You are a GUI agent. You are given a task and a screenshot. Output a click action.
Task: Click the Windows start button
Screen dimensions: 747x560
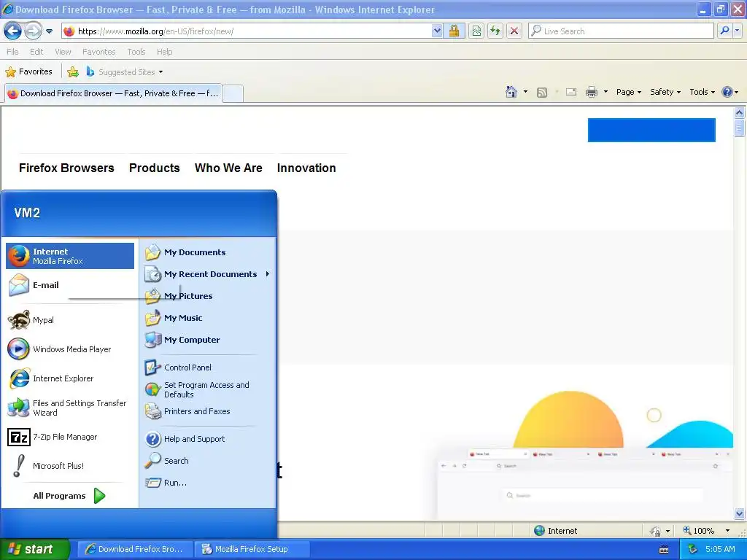[35, 550]
